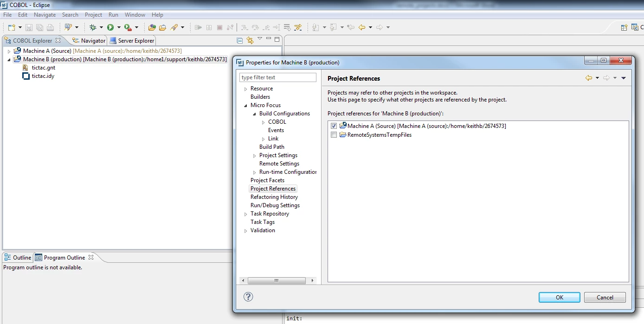Click the Resume debug toolbar icon
Viewport: 644px width, 324px height.
[x=199, y=27]
